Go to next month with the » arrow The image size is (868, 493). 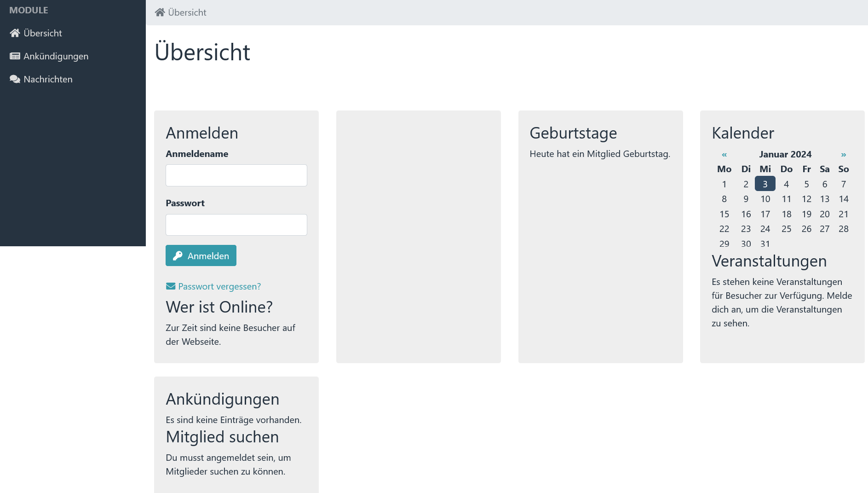844,154
